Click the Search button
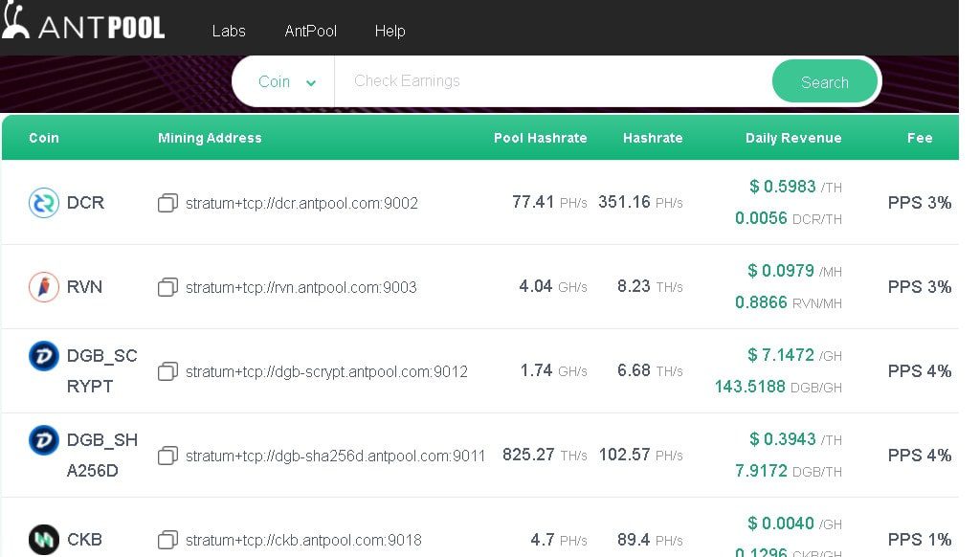980x557 pixels. [825, 82]
